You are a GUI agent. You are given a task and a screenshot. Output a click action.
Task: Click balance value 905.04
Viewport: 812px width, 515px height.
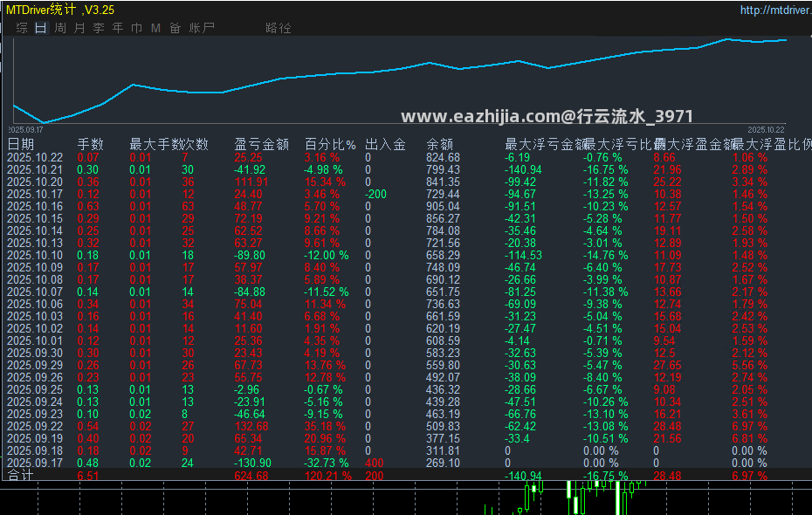[444, 207]
